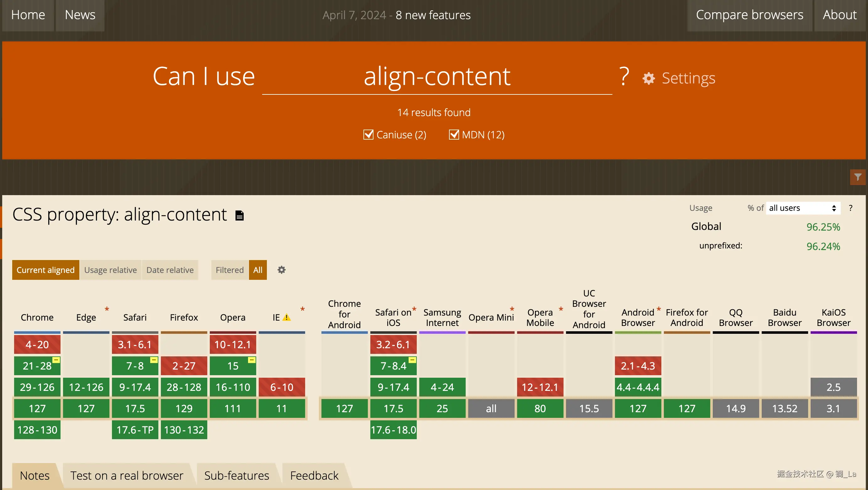This screenshot has width=868, height=490.
Task: Click the Samsung Internet column header
Action: (442, 317)
